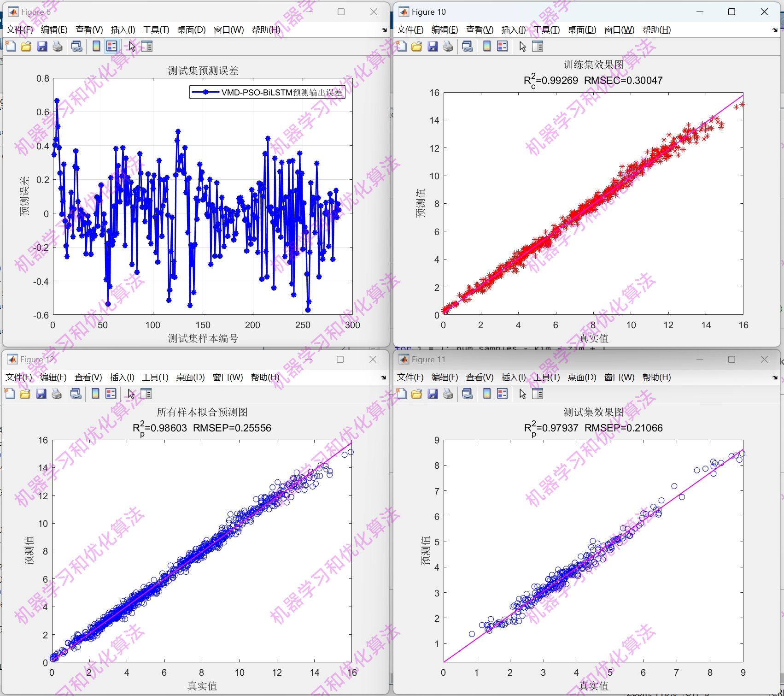Open file icon in Figure 6 toolbar
784x696 pixels.
click(x=26, y=46)
